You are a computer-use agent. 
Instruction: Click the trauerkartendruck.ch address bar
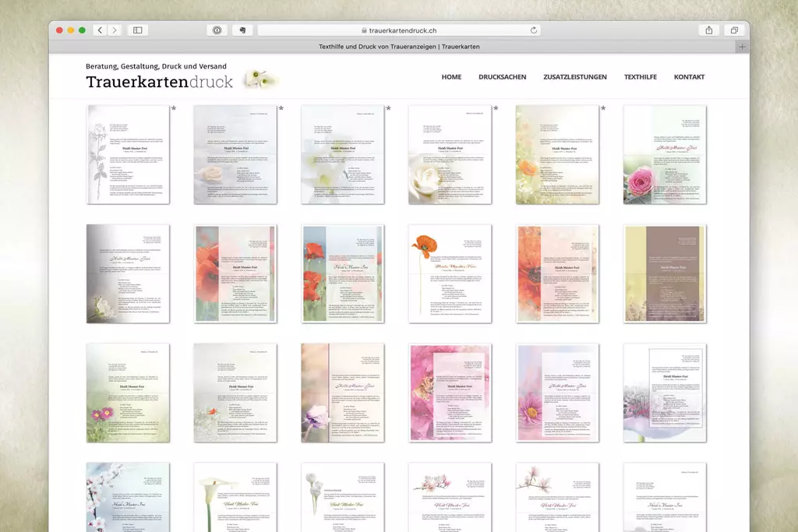(x=399, y=30)
